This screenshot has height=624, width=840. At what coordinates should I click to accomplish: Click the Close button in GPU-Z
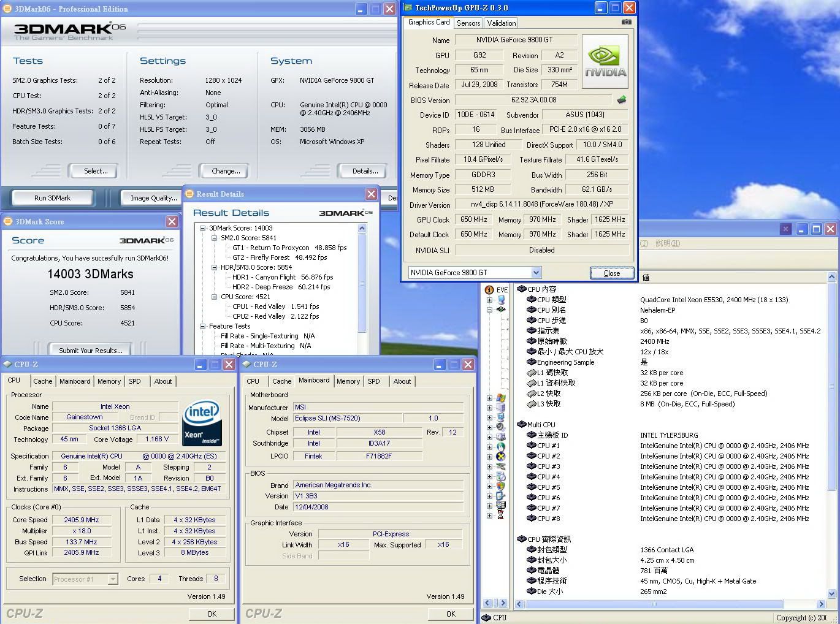point(611,273)
